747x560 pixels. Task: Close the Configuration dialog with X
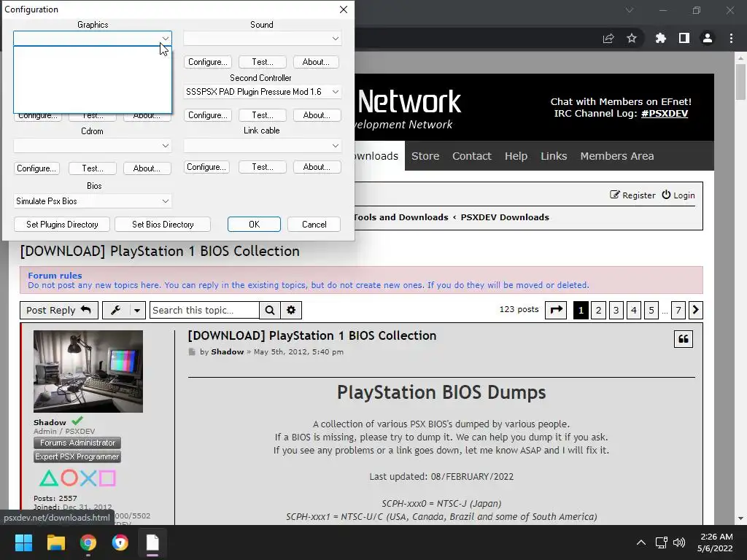tap(344, 9)
